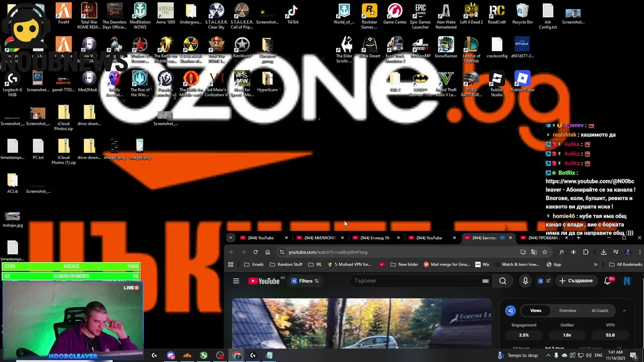Select image4.png file on desktop
The width and height of the screenshot is (644, 362).
140,149
